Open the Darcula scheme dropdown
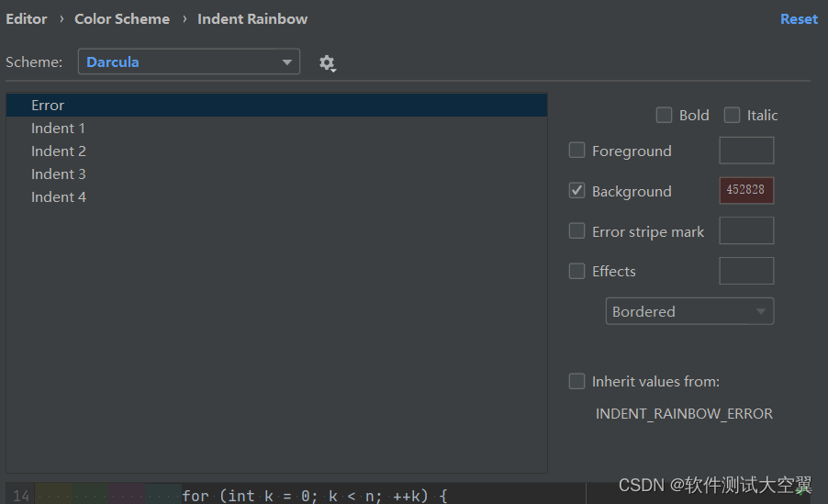The image size is (828, 504). point(188,62)
